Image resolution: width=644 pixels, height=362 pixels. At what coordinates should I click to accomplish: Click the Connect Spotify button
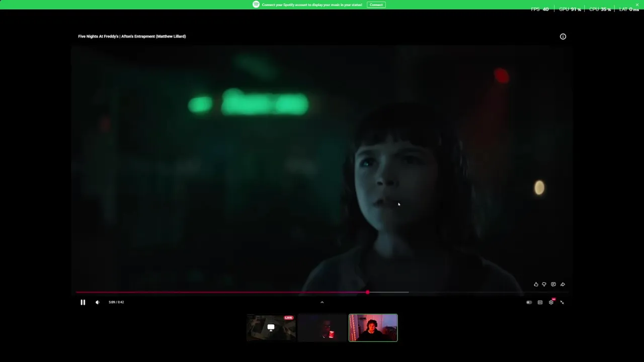[376, 5]
